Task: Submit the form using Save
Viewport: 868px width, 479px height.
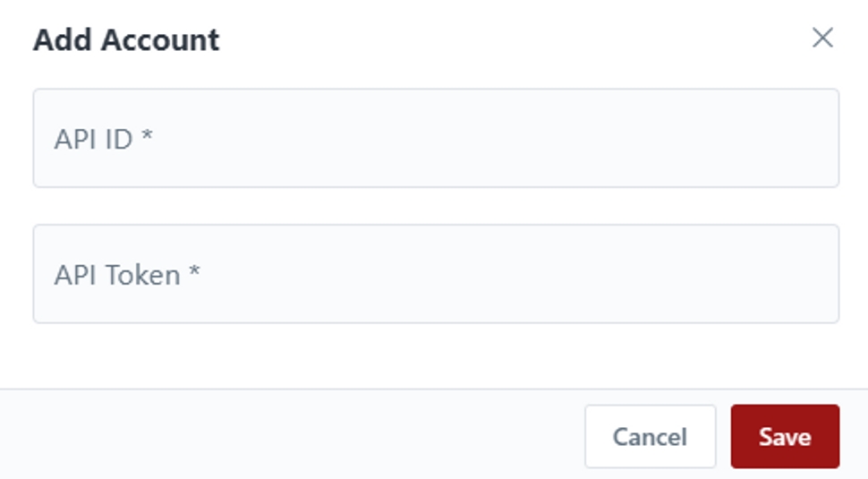Action: click(785, 437)
